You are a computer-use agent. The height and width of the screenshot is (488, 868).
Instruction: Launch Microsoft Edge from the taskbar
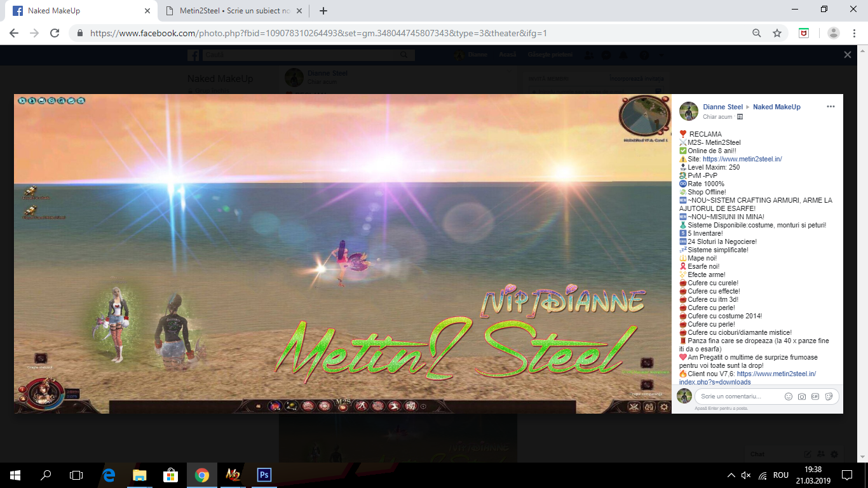pyautogui.click(x=109, y=475)
